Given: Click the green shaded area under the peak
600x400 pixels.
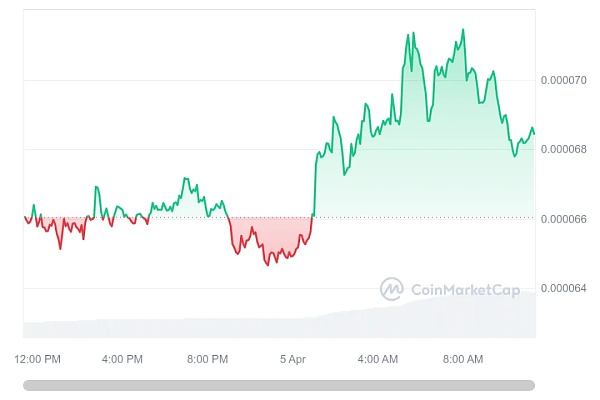Looking at the screenshot, I should [430, 150].
